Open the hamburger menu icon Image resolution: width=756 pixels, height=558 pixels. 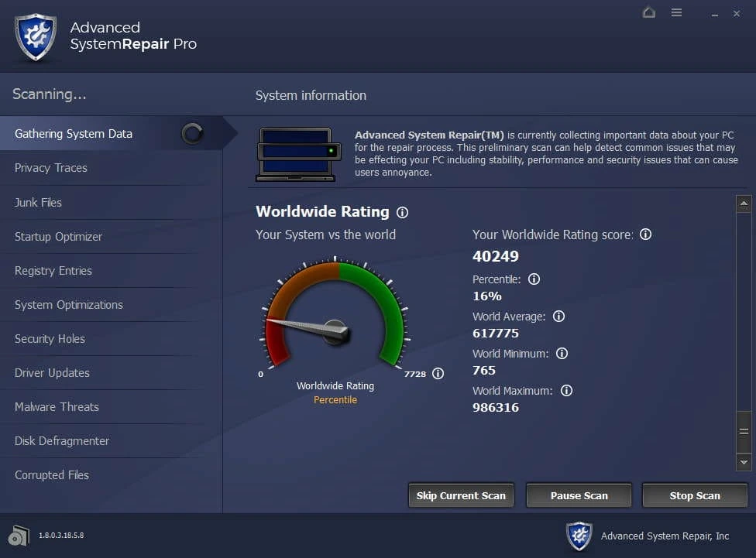[676, 12]
